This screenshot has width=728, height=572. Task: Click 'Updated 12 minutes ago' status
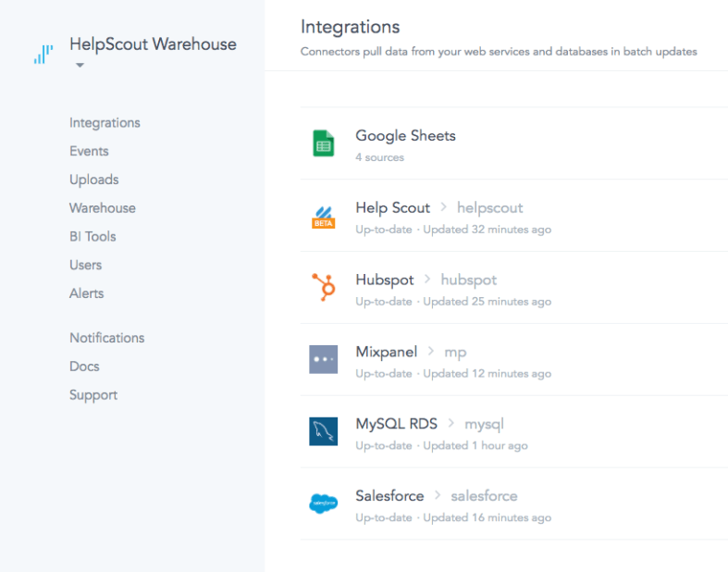pyautogui.click(x=487, y=374)
